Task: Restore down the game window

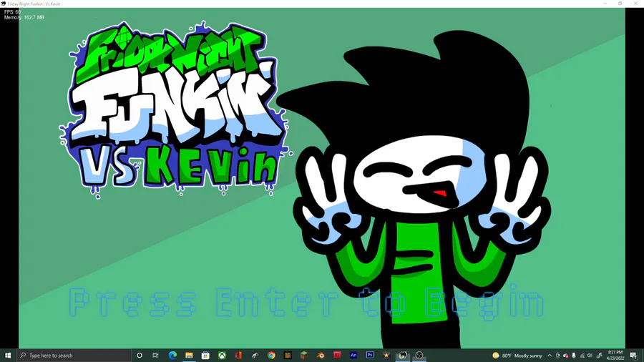Action: coord(620,4)
